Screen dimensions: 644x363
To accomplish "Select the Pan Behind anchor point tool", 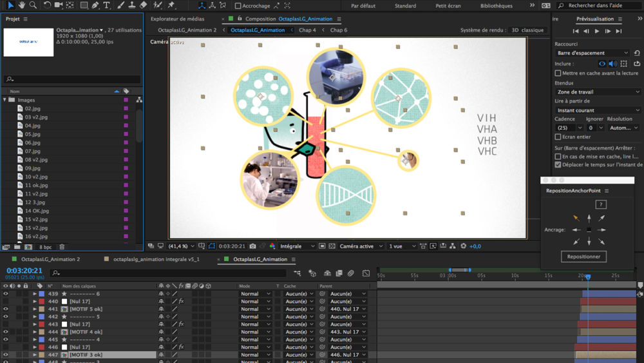I will pos(70,5).
